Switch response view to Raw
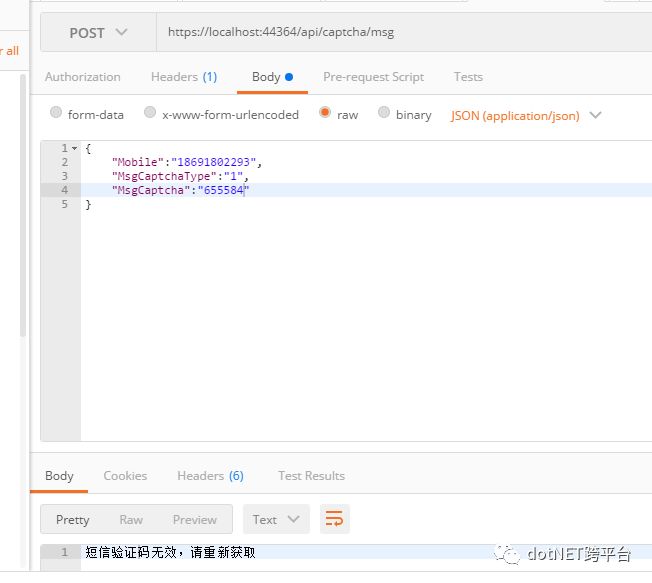Screen dimensions: 652x583 131,520
